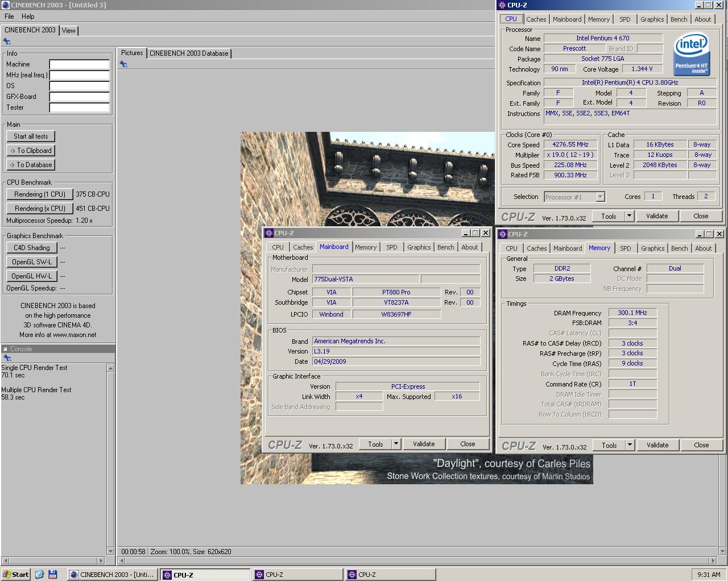Click the Console panel header icon

[5, 349]
